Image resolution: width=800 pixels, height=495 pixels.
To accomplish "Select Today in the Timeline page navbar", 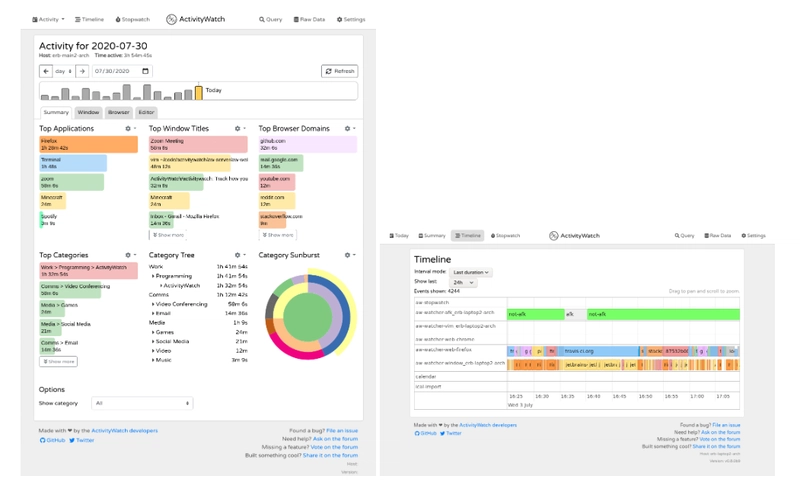I will tap(399, 236).
